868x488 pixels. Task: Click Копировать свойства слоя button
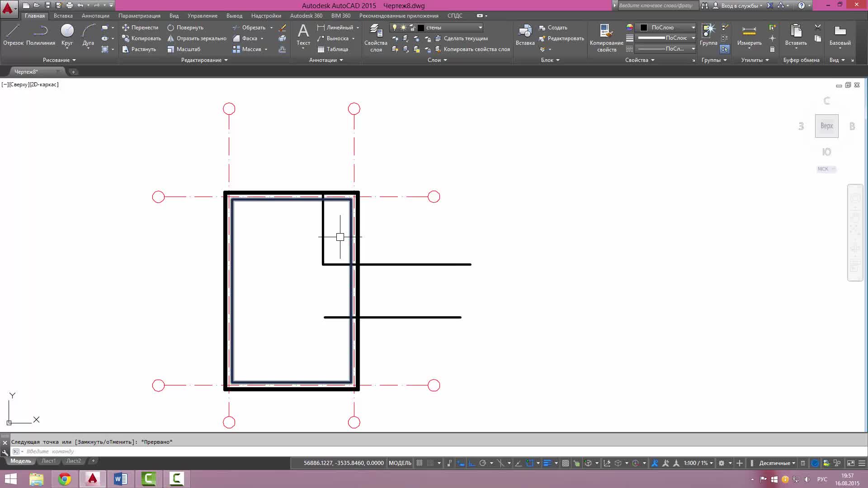[472, 49]
